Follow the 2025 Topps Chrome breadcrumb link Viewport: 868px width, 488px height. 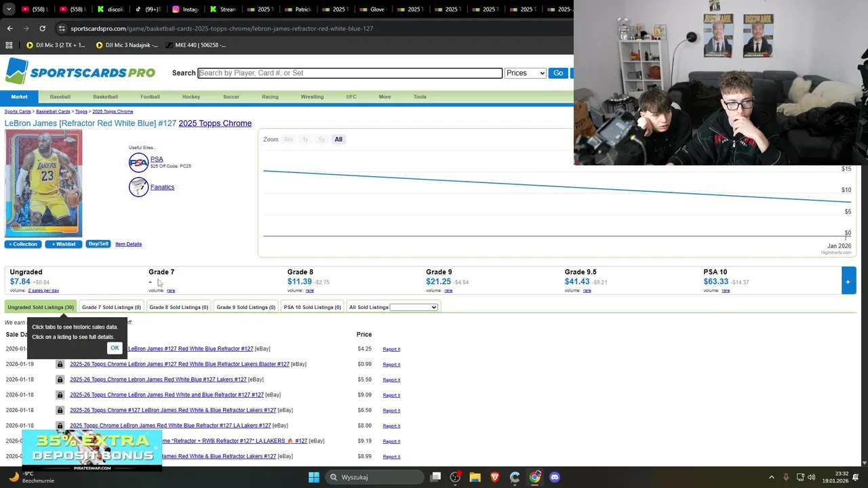coord(113,111)
